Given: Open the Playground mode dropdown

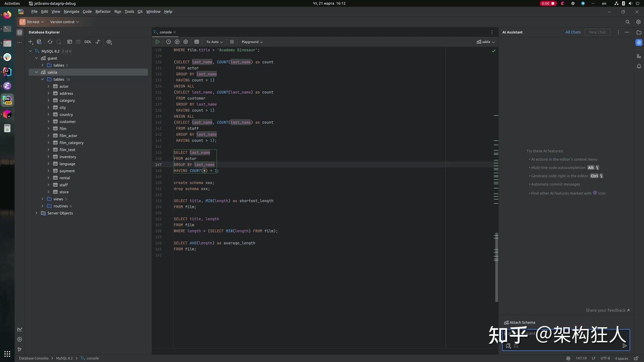Looking at the screenshot, I should click(x=252, y=42).
